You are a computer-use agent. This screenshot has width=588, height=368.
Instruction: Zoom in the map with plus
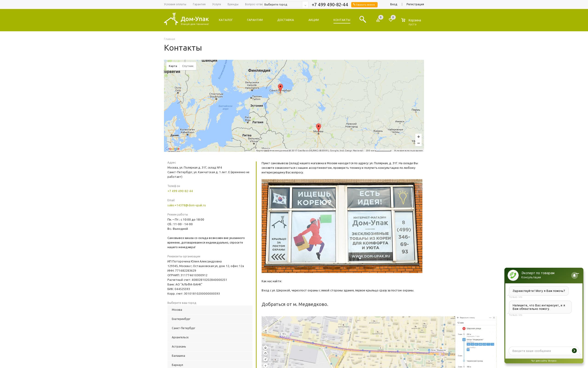click(418, 137)
